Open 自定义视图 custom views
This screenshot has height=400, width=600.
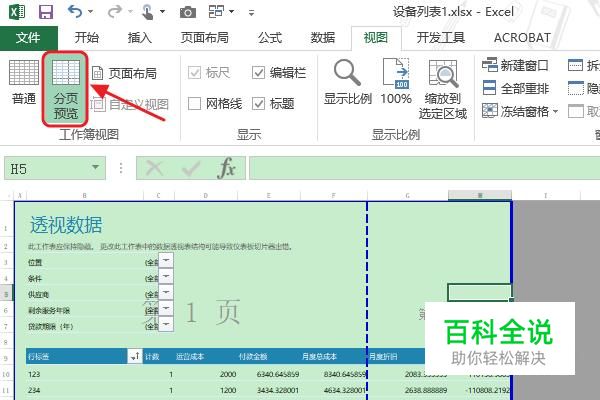click(x=130, y=104)
